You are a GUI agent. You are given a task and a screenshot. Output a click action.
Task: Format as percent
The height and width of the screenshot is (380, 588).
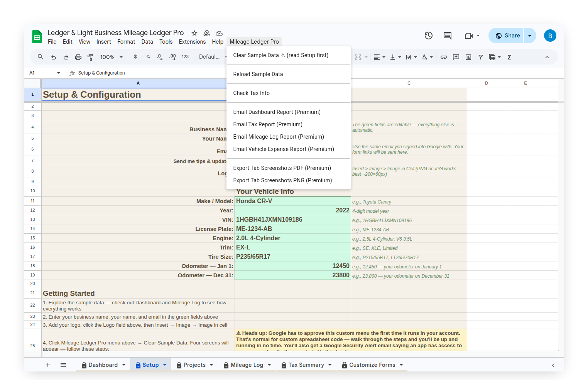148,57
